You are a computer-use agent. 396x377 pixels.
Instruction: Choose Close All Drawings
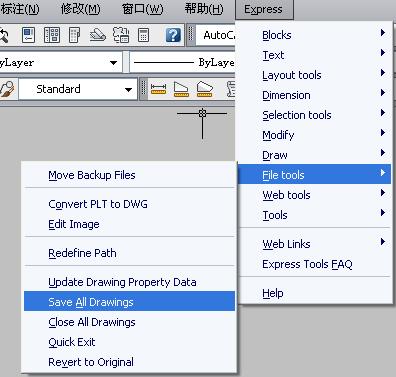coord(129,322)
